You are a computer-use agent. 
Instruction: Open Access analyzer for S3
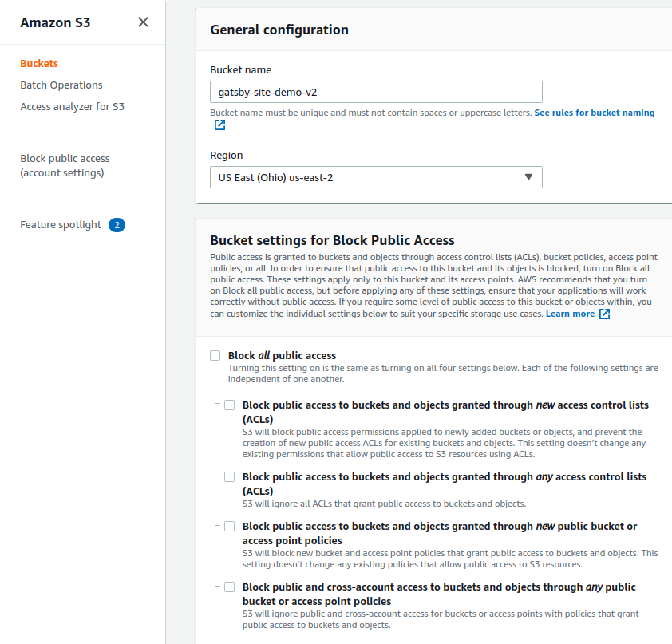72,106
